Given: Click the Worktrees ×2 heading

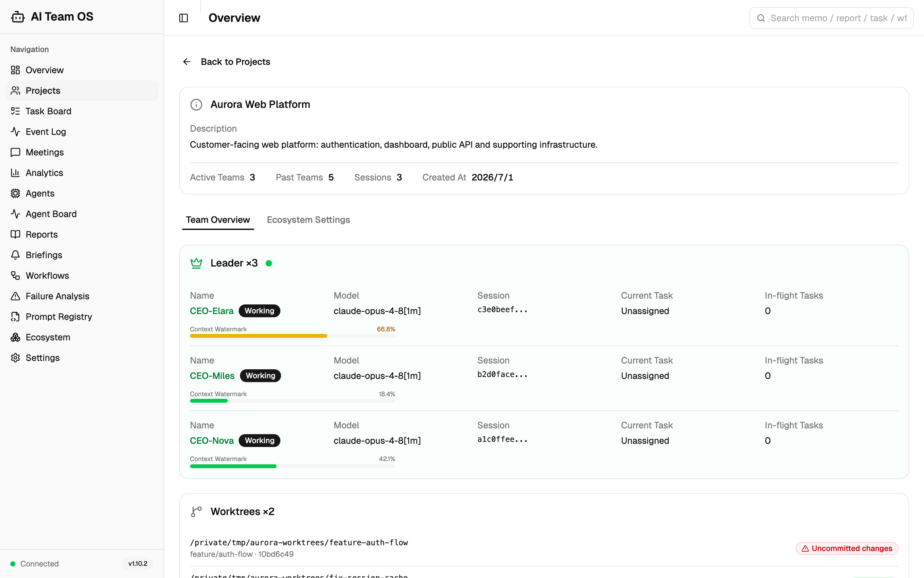Looking at the screenshot, I should pyautogui.click(x=243, y=512).
